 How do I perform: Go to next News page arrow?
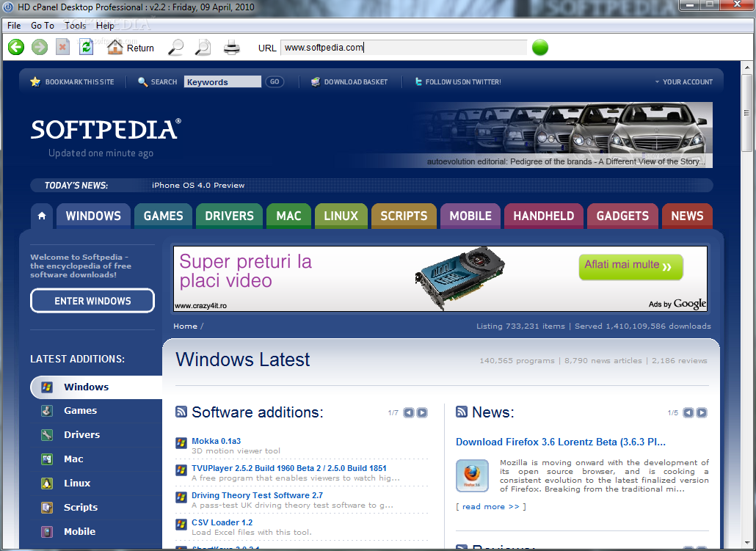point(702,412)
